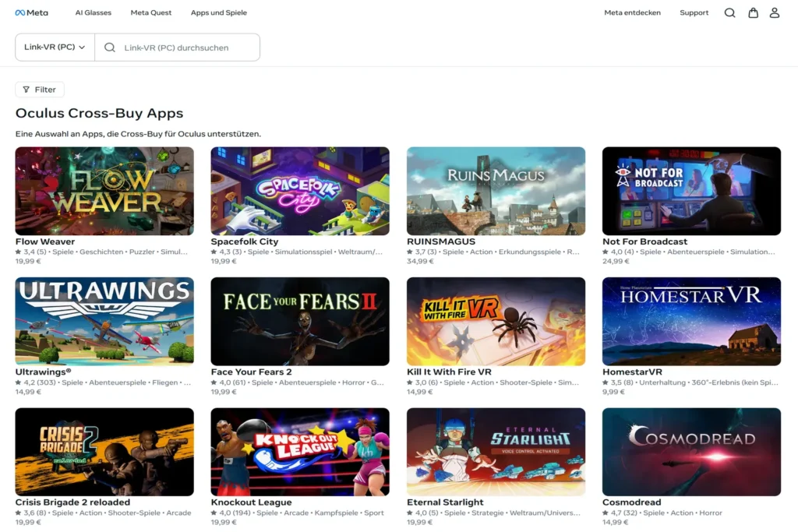The height and width of the screenshot is (532, 798).
Task: Open the Not For Broadcast cover image
Action: (692, 192)
